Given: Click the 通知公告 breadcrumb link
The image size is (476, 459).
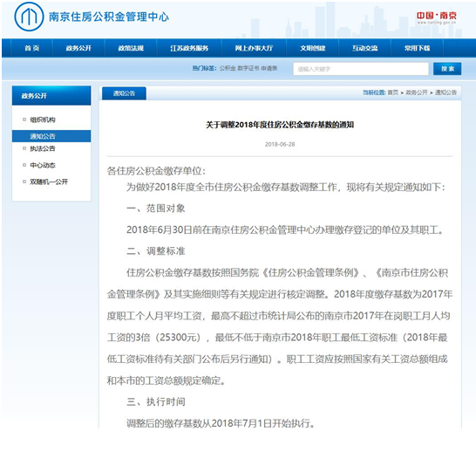Looking at the screenshot, I should 445,92.
